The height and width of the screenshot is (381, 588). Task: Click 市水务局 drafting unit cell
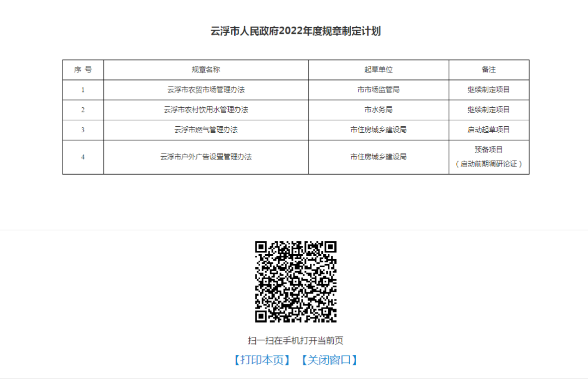pos(378,110)
